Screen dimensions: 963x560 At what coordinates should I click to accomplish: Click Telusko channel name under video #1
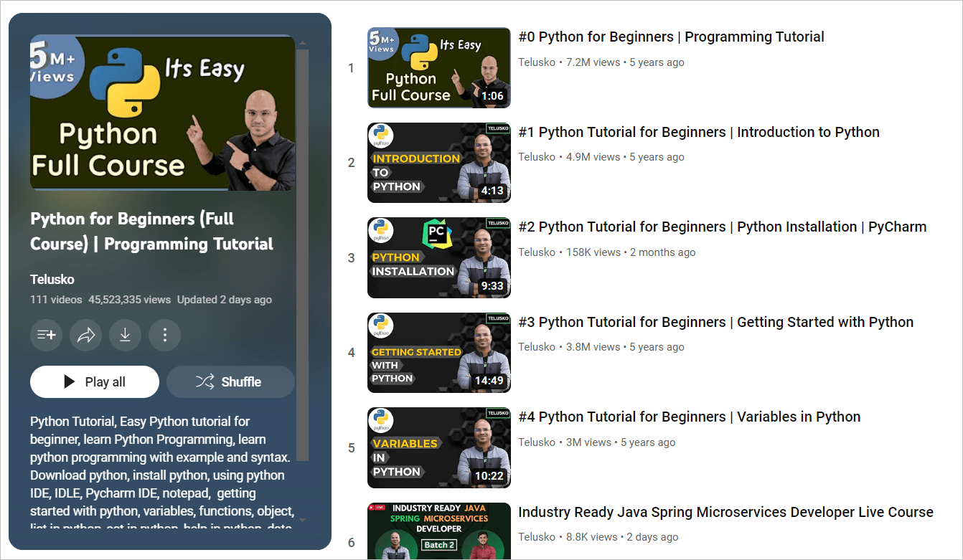coord(537,157)
